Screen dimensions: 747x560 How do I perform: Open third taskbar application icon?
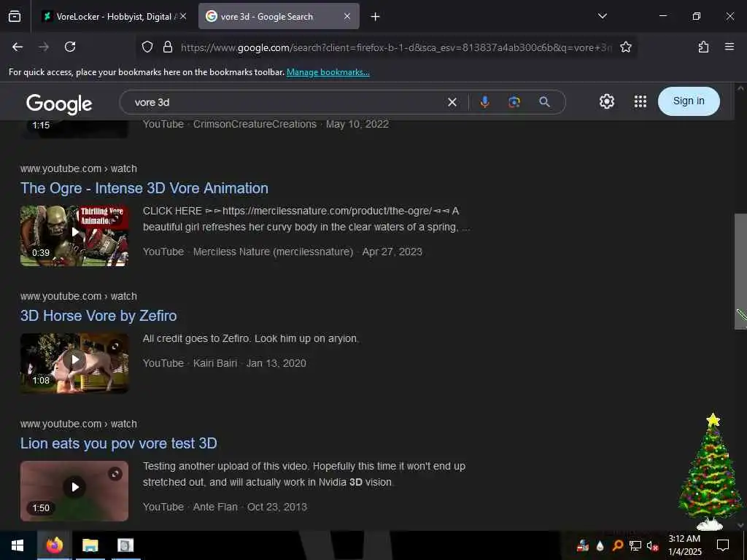point(125,545)
